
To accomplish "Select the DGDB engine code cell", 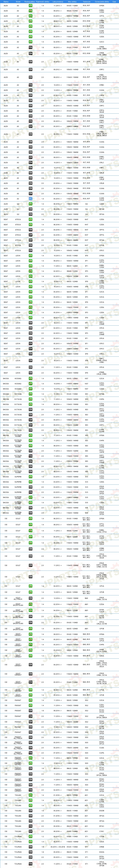I will tap(102, 811).
